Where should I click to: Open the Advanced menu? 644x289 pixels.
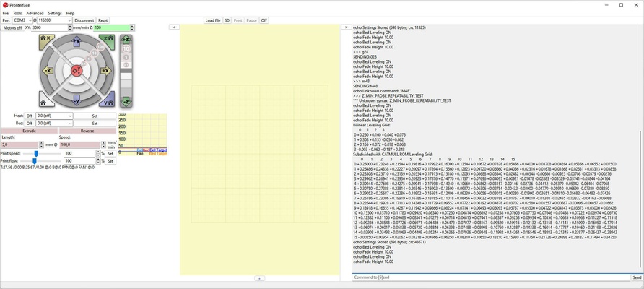click(x=35, y=13)
